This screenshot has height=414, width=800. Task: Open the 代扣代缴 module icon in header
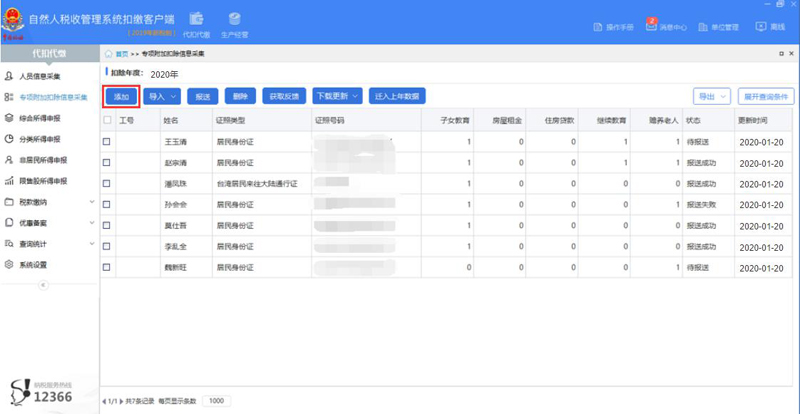[196, 19]
